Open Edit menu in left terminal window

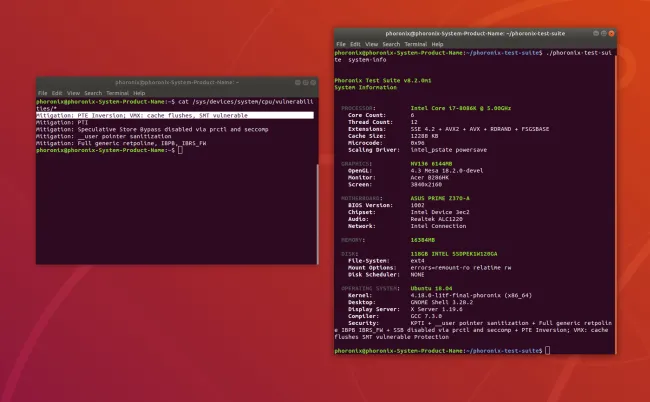(x=57, y=93)
